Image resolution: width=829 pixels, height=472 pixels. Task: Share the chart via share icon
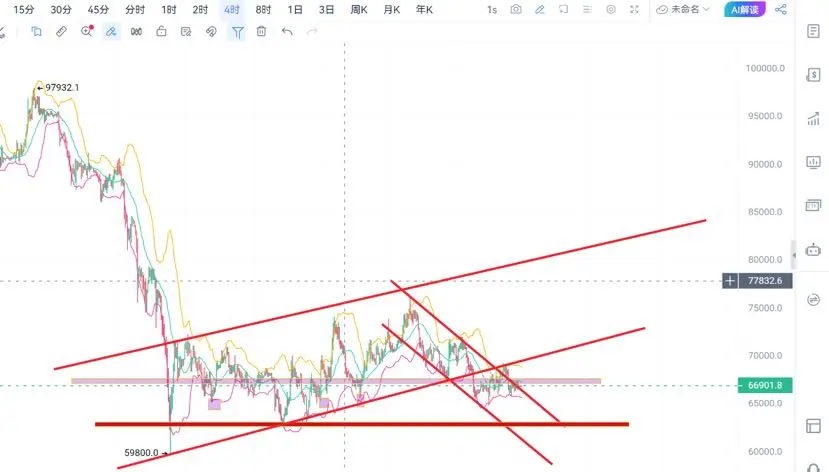coord(781,10)
